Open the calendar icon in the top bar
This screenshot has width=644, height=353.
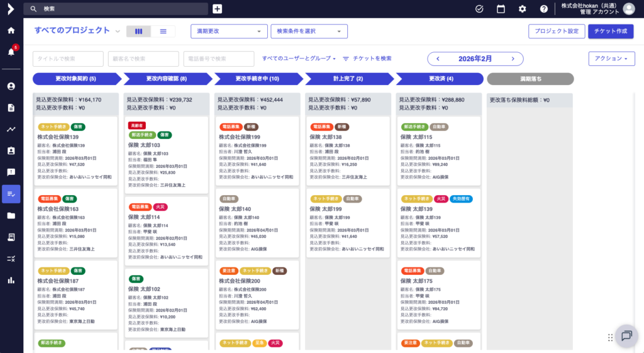[501, 9]
